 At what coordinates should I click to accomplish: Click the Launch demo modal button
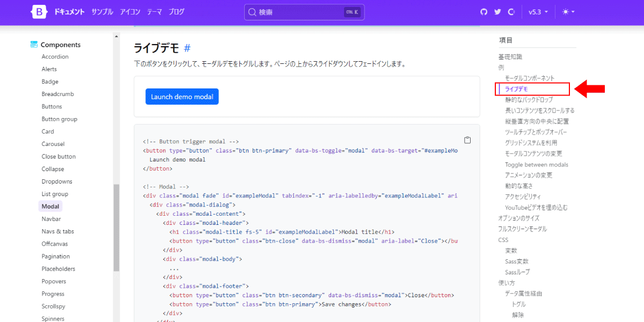[x=182, y=97]
